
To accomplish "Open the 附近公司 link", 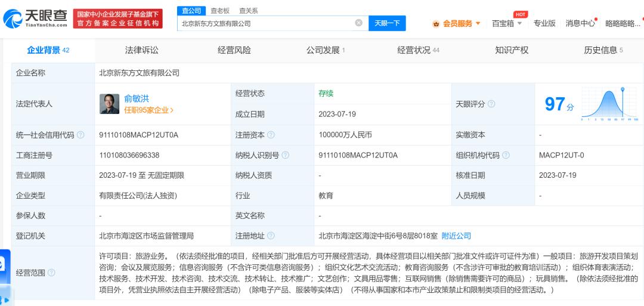I will pyautogui.click(x=456, y=236).
